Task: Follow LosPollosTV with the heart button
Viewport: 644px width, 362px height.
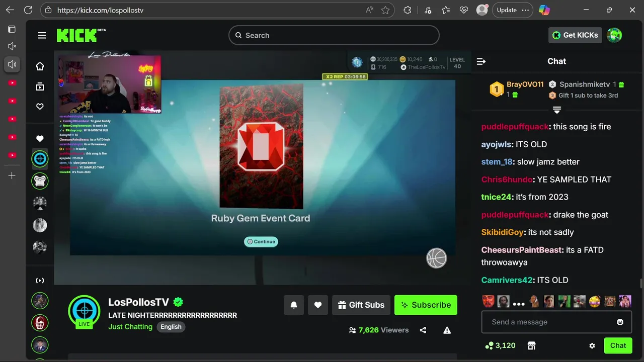Action: (x=318, y=305)
